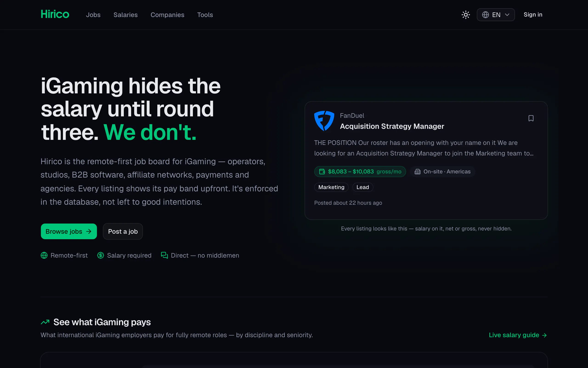Bookmark the Acquisition Strategy Manager listing
Viewport: 588px width, 368px height.
[531, 118]
